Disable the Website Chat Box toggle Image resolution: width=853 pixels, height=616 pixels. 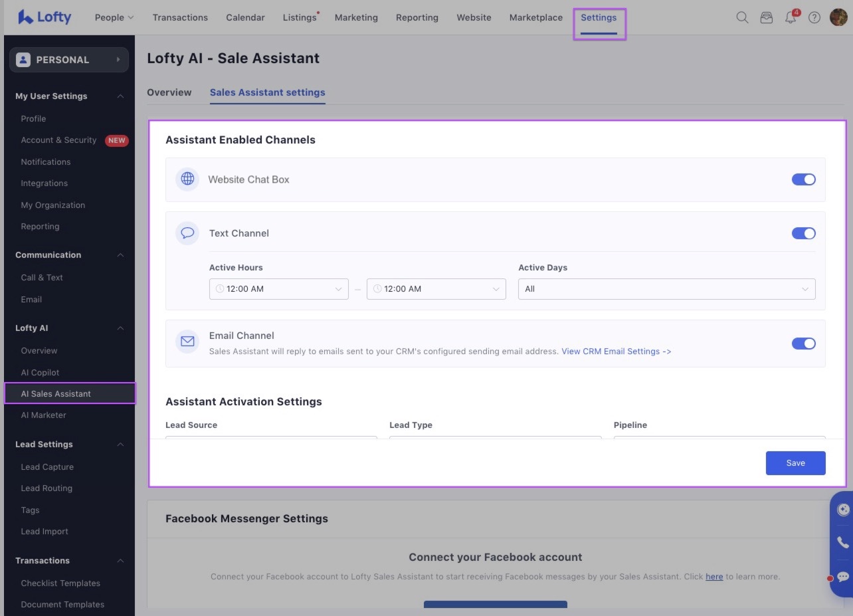(803, 179)
